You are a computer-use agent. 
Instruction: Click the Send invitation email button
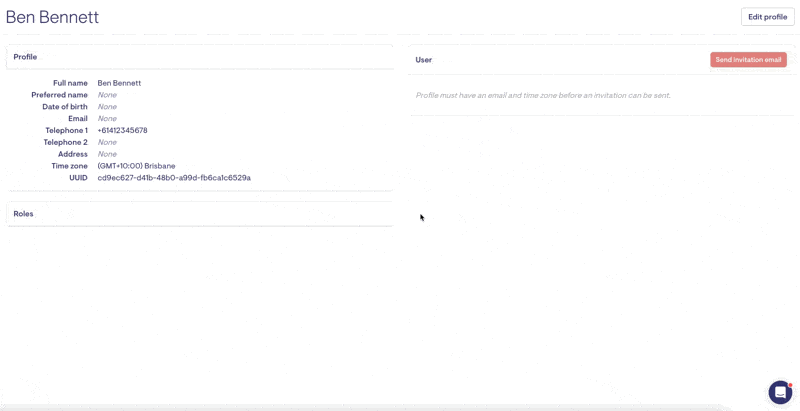click(748, 60)
